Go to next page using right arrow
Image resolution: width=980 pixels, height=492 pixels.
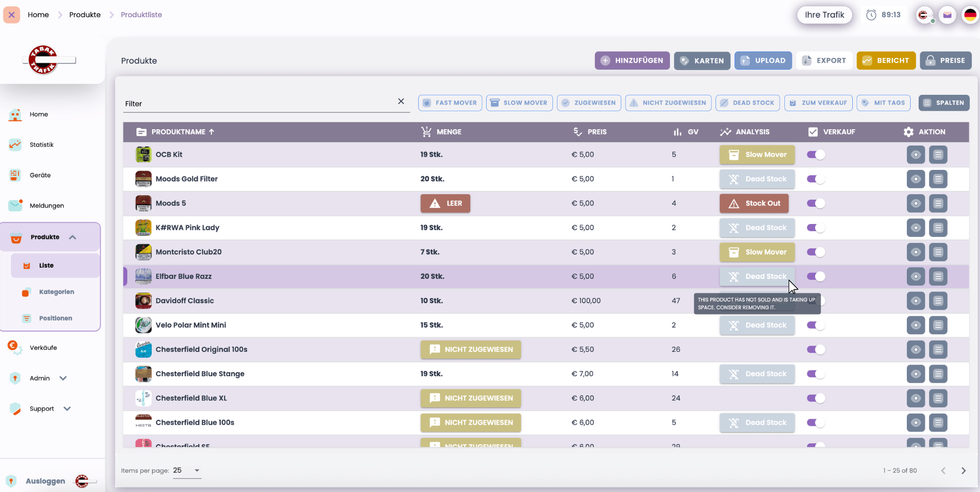pos(963,470)
